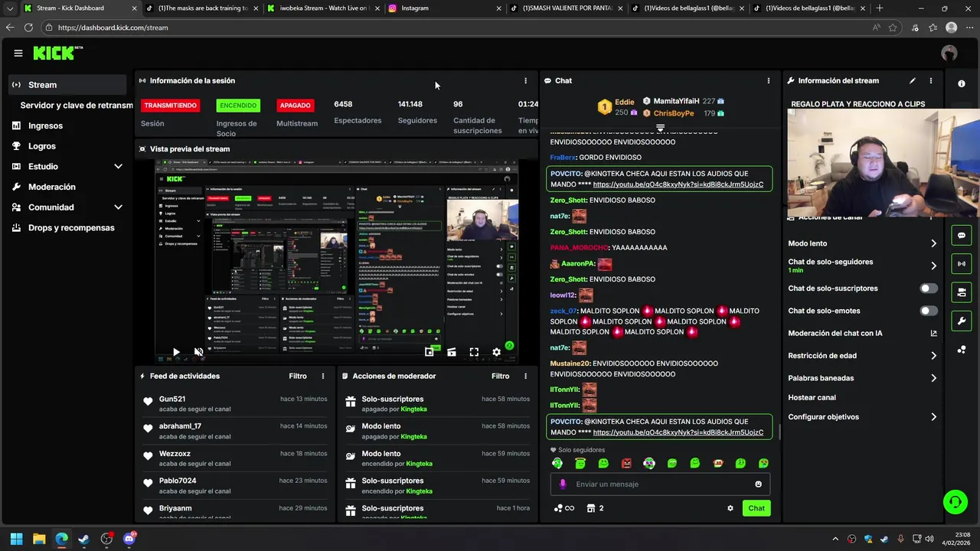Pop out stream preview mini player
The height and width of the screenshot is (551, 980).
pos(430,352)
